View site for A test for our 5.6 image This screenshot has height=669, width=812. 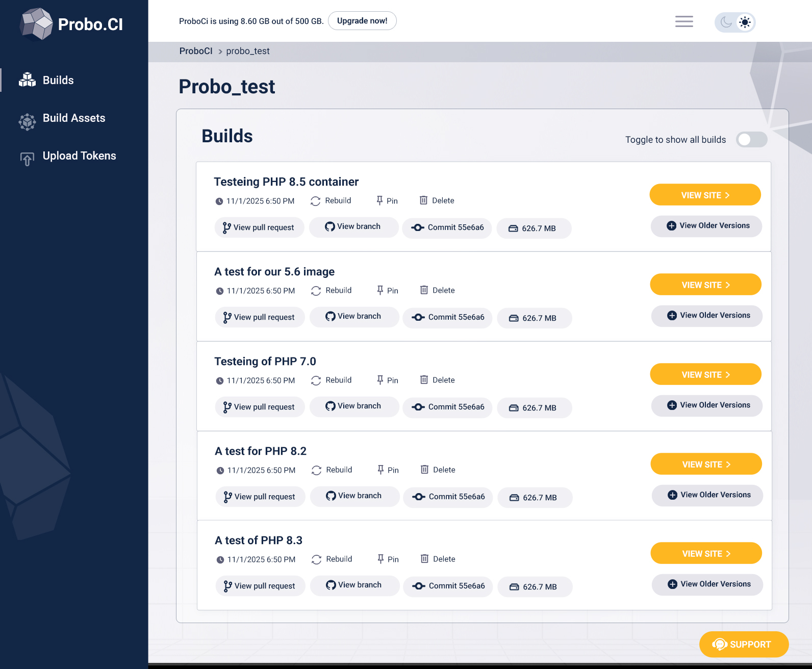(x=705, y=285)
